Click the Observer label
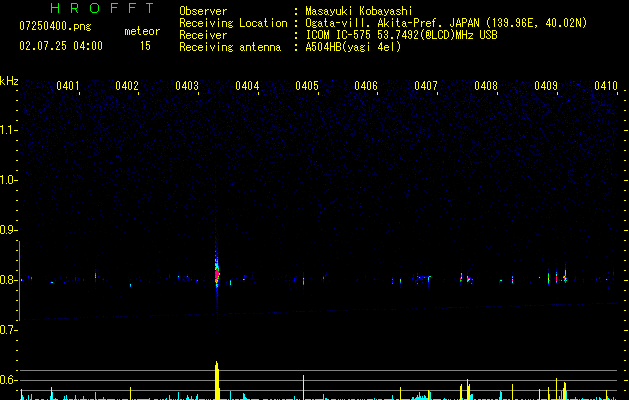629x400 pixels. pyautogui.click(x=203, y=11)
